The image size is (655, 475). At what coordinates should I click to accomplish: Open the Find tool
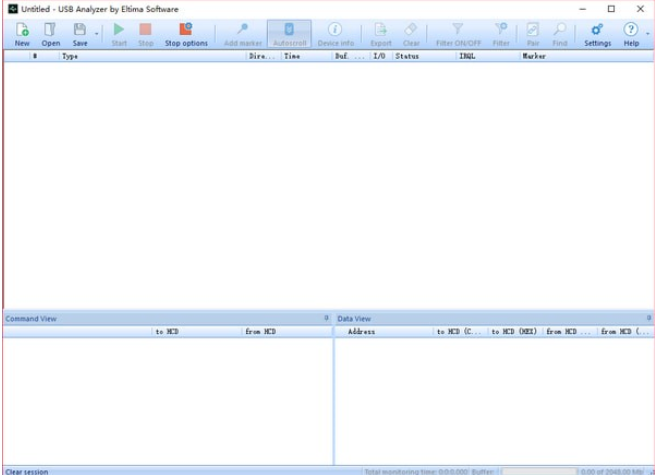coord(560,34)
